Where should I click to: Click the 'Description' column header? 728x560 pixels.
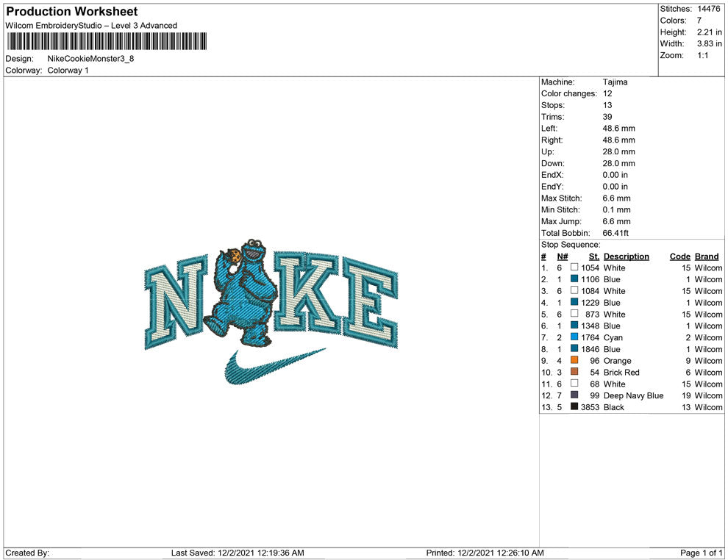[x=627, y=256]
